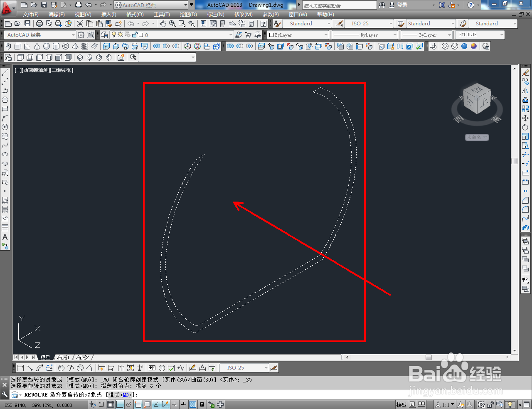
Task: Select the Move tool in the modify toolbar
Action: (525, 118)
